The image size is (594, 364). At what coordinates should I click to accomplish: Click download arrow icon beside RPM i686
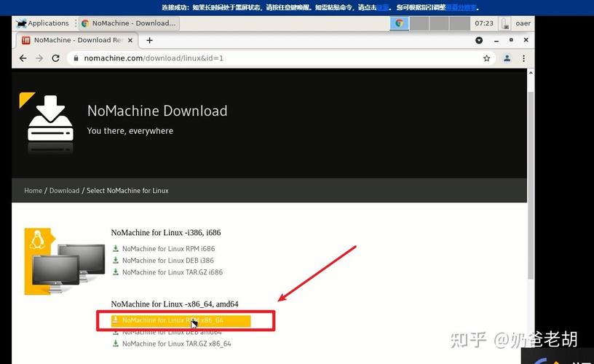click(x=116, y=248)
